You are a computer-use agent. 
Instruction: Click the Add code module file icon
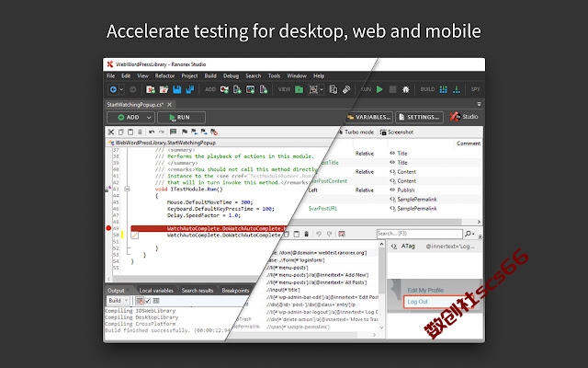coord(237,89)
